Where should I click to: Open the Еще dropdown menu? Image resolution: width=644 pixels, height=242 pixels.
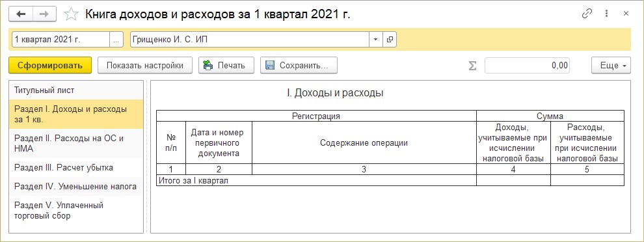(611, 65)
